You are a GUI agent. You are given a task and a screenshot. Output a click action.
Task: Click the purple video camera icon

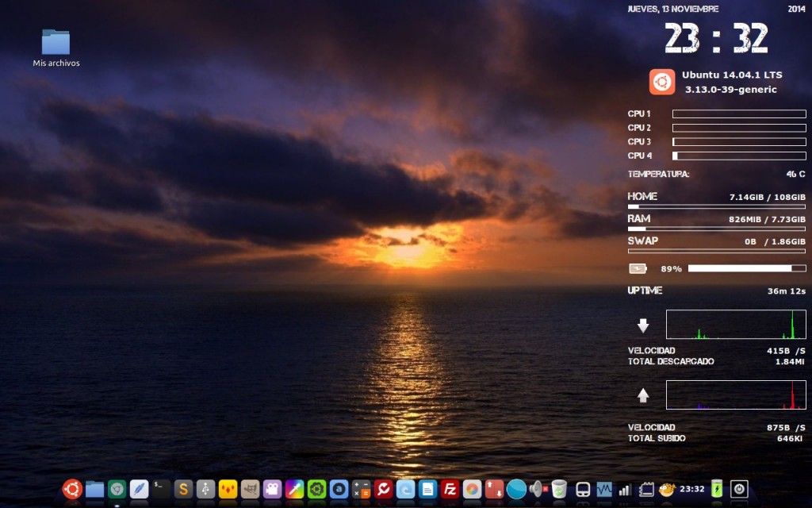(x=272, y=489)
